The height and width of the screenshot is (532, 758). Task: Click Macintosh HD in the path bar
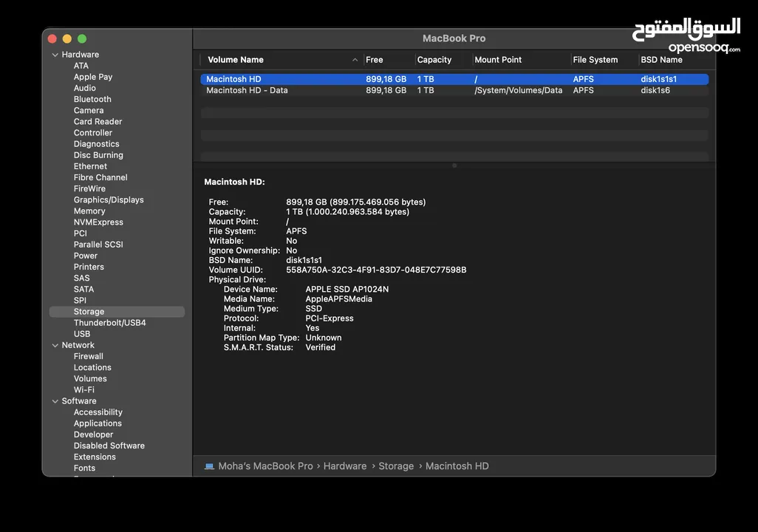457,466
